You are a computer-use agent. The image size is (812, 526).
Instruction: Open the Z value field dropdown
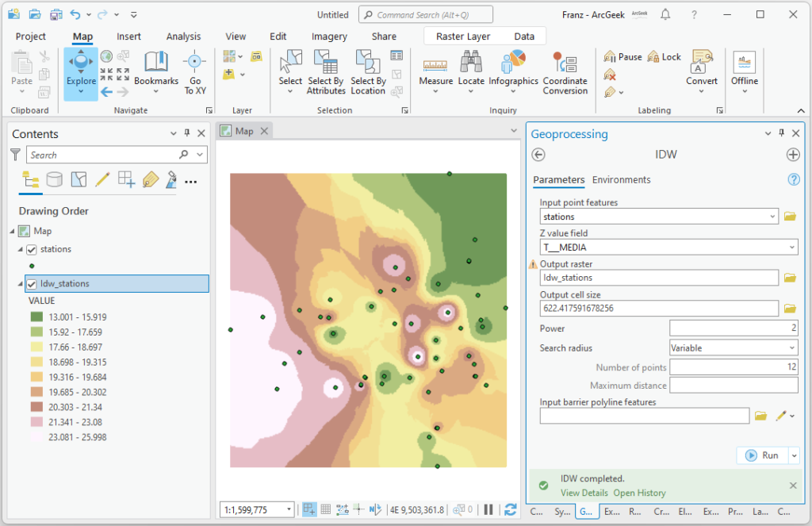pyautogui.click(x=792, y=248)
